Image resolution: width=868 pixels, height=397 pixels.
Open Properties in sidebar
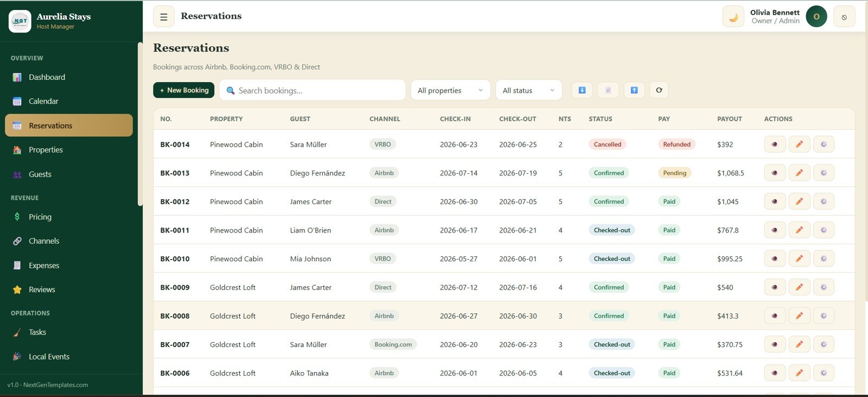(x=69, y=150)
